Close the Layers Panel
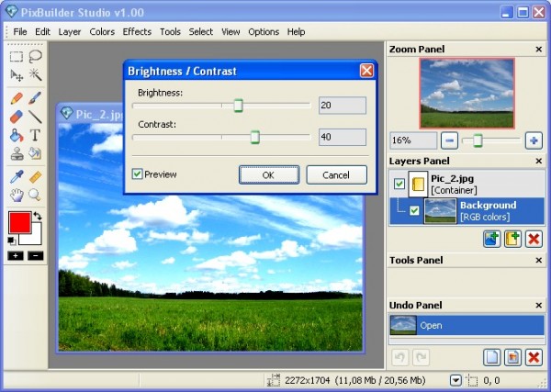 click(x=538, y=162)
